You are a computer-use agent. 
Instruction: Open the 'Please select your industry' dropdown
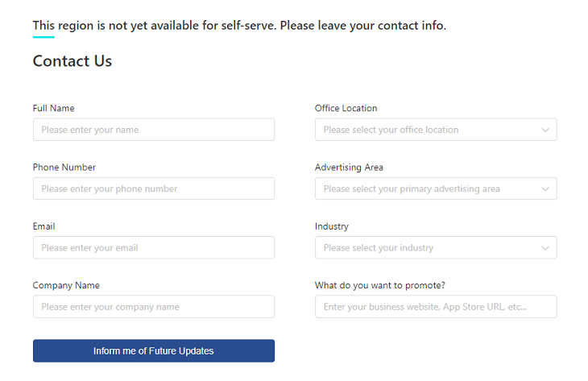pyautogui.click(x=427, y=248)
